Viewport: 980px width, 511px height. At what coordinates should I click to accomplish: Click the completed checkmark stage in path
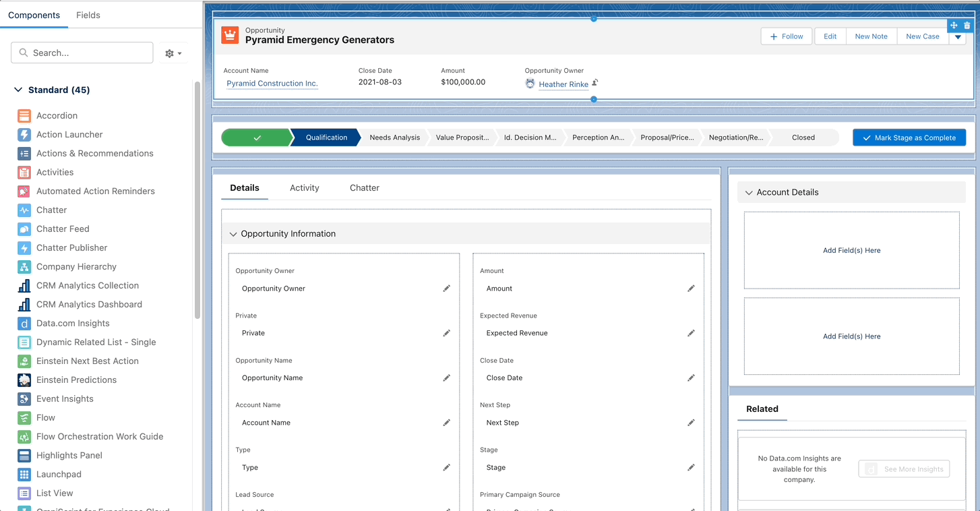tap(257, 138)
